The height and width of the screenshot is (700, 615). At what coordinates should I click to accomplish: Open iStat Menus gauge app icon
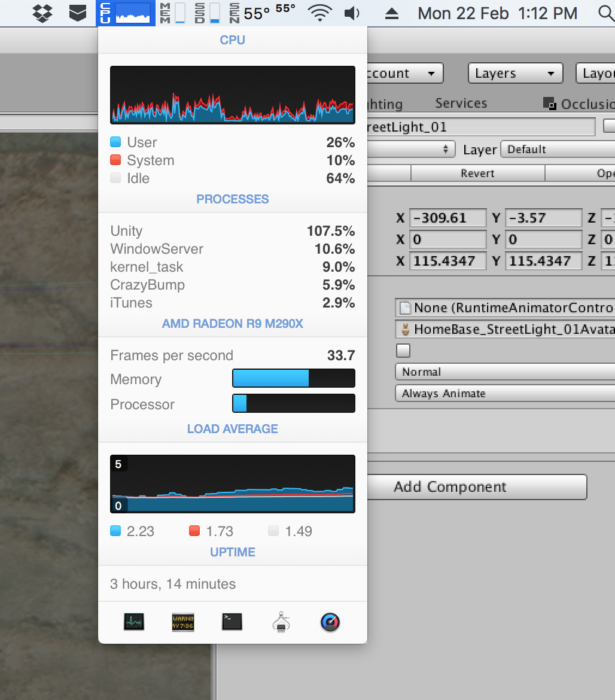pyautogui.click(x=330, y=622)
